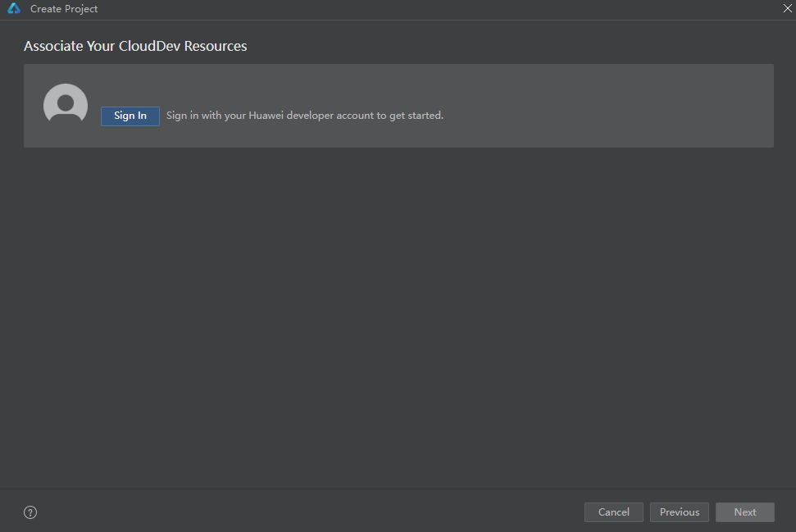Click the empty title bar area
The image size is (796, 532).
(x=410, y=9)
